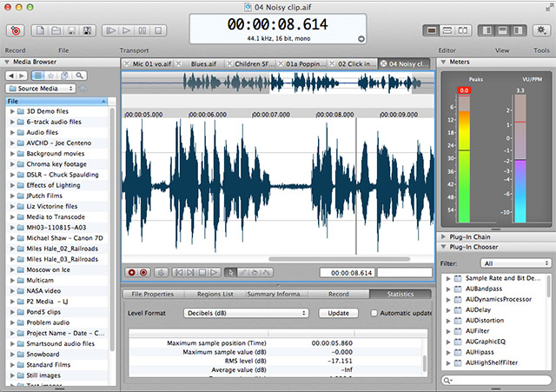The image size is (556, 392).
Task: Expand the 3D Demo files folder
Action: pyautogui.click(x=12, y=111)
